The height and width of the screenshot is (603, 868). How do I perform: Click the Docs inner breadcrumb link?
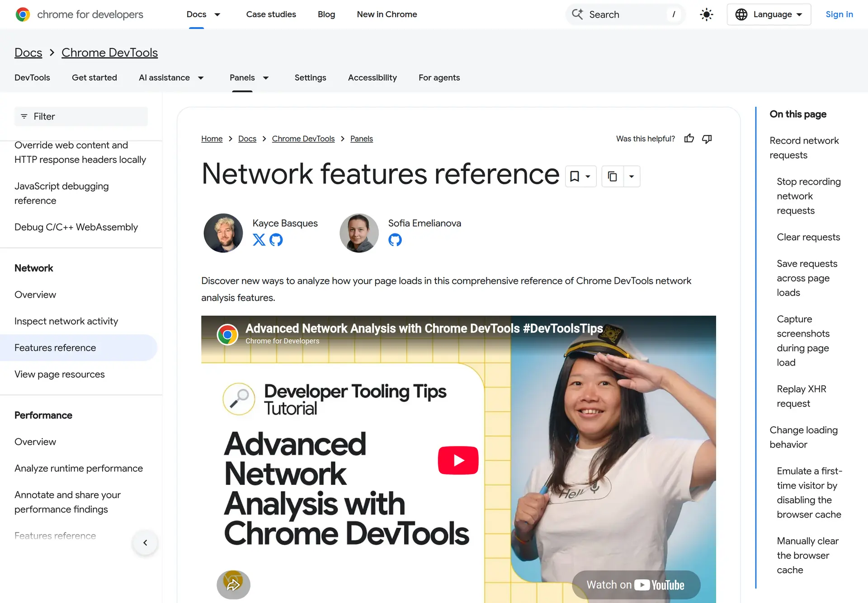247,139
